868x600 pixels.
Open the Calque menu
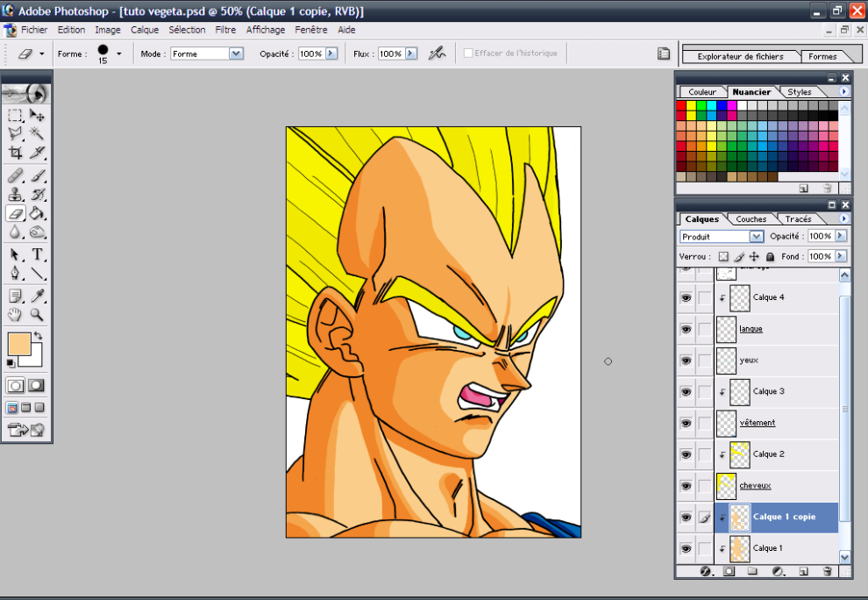(x=145, y=30)
